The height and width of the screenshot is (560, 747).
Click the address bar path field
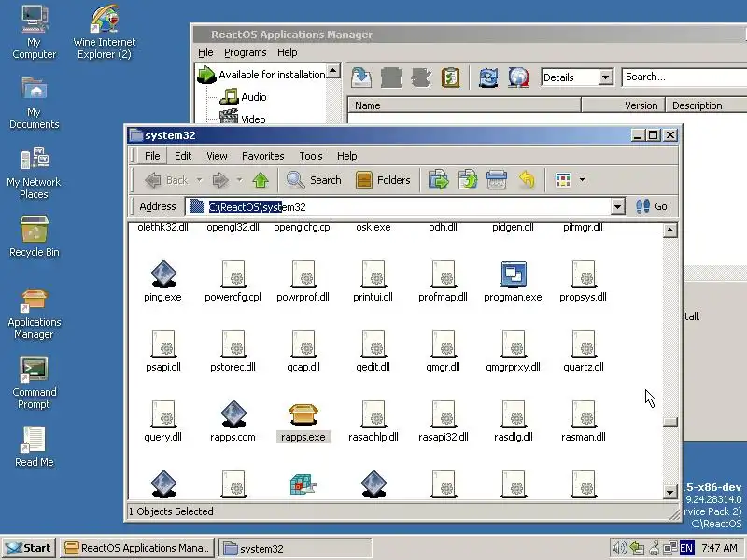click(398, 206)
